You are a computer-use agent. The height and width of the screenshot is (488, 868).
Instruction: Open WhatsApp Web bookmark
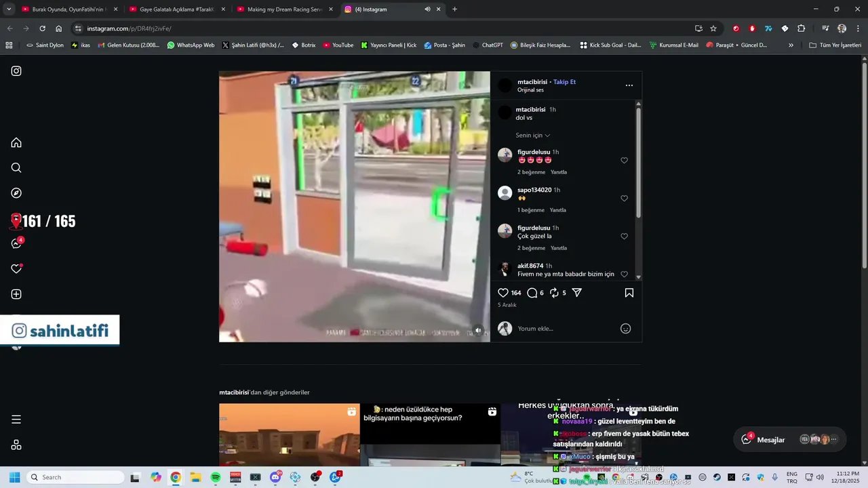click(191, 45)
